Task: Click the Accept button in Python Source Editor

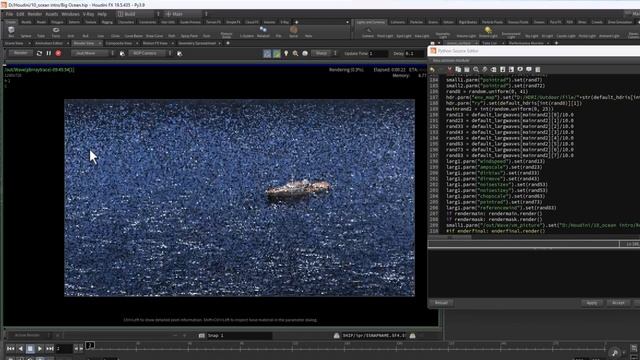Action: 618,303
